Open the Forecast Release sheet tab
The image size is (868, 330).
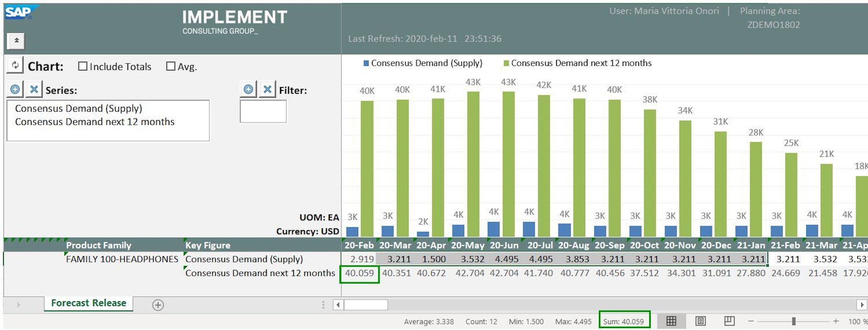coord(88,303)
